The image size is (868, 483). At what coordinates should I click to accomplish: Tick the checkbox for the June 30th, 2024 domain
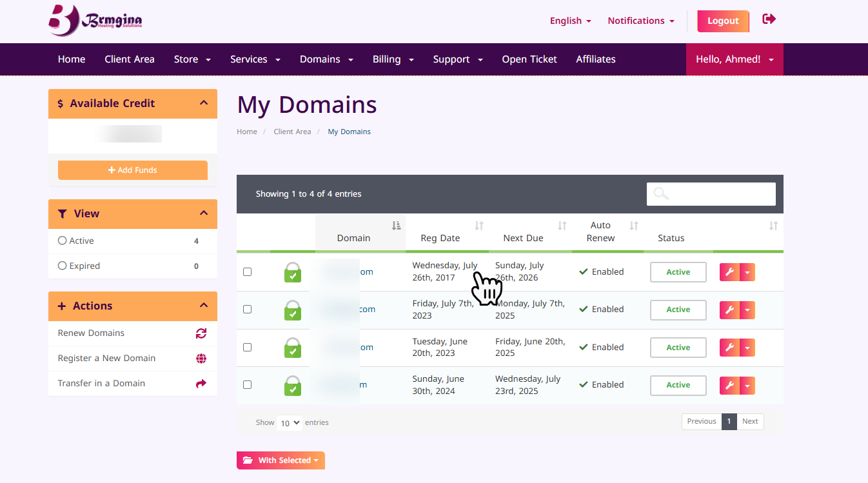pyautogui.click(x=247, y=385)
